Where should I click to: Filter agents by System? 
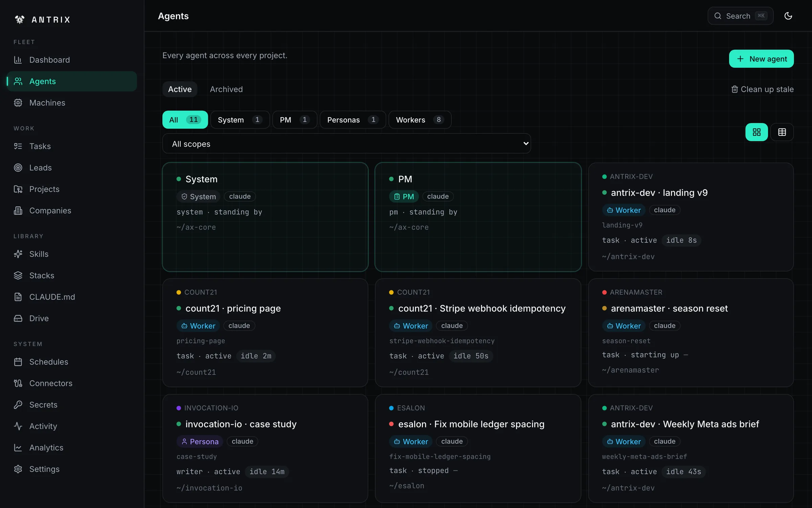coord(240,120)
